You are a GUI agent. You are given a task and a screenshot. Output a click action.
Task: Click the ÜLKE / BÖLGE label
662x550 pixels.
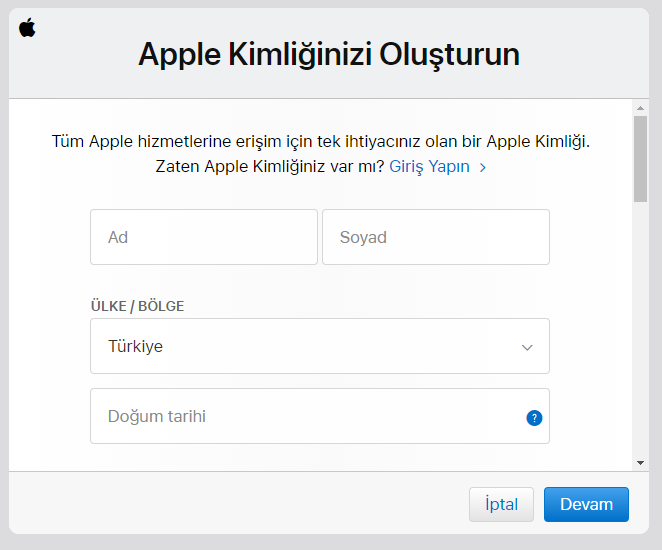(137, 306)
